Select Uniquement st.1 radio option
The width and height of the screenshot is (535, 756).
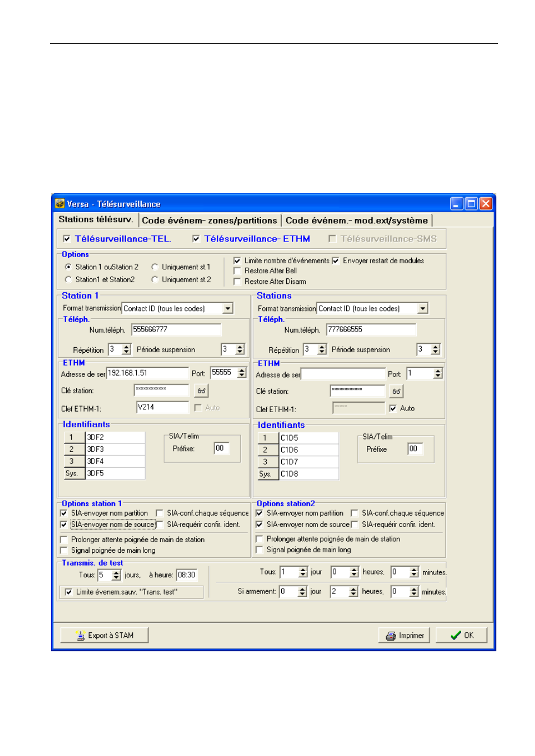(x=155, y=267)
